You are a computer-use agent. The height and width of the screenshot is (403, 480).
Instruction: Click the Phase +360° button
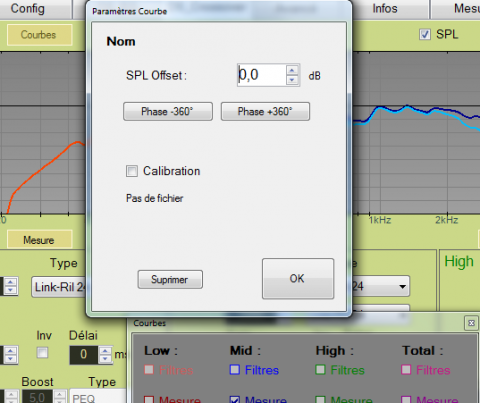265,111
